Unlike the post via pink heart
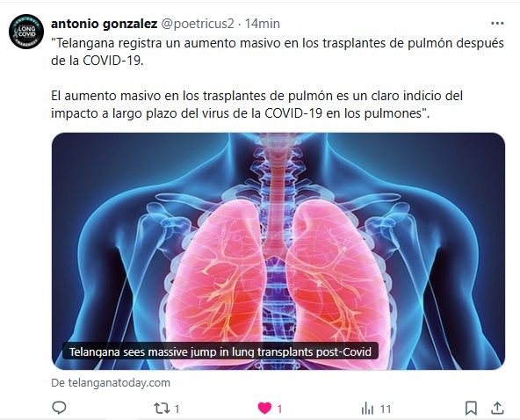This screenshot has width=520, height=420. 264,408
